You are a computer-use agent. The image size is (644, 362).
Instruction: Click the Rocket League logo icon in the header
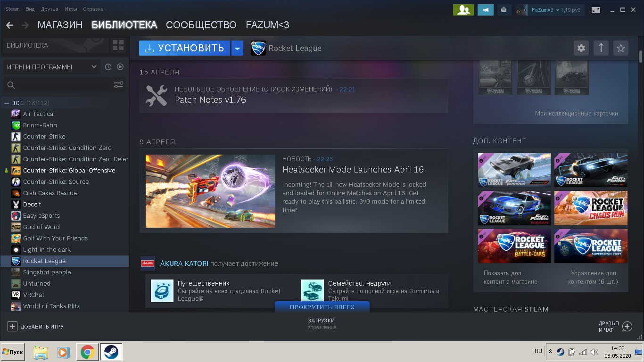click(x=258, y=48)
